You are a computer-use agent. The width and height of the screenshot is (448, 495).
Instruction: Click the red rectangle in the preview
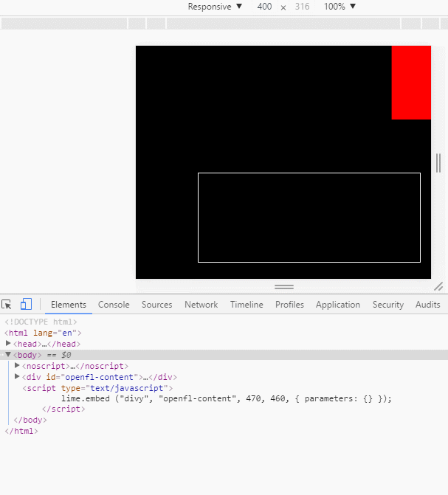pos(411,83)
